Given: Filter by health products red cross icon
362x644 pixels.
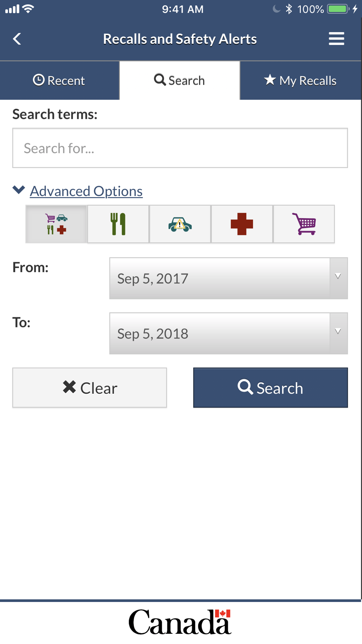Looking at the screenshot, I should tap(242, 224).
